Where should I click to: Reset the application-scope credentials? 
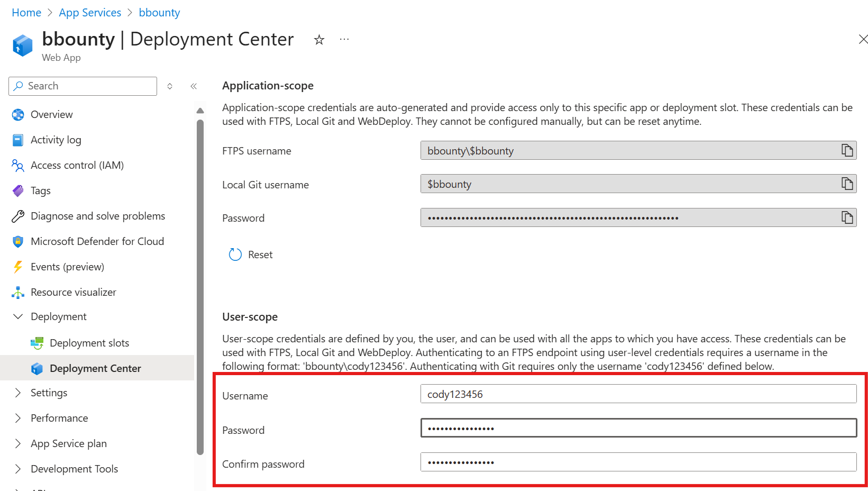(251, 254)
